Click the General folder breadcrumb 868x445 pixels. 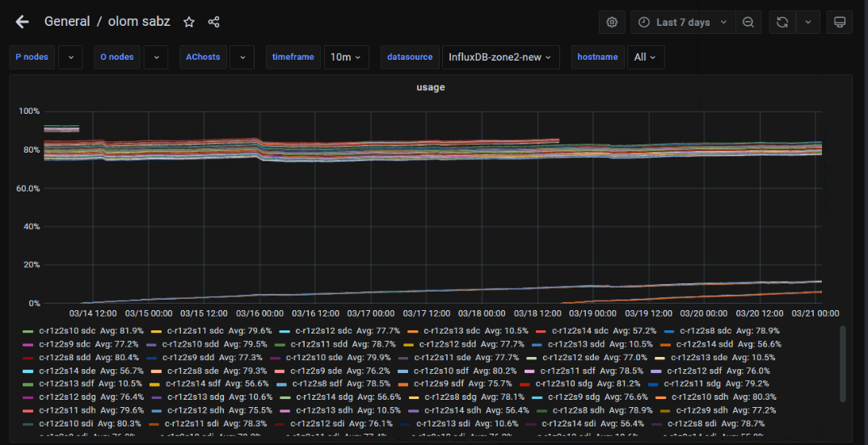pos(67,22)
